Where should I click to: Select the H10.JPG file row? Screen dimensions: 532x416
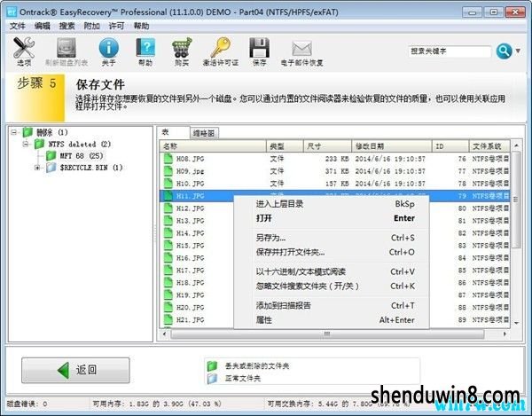tap(335, 184)
